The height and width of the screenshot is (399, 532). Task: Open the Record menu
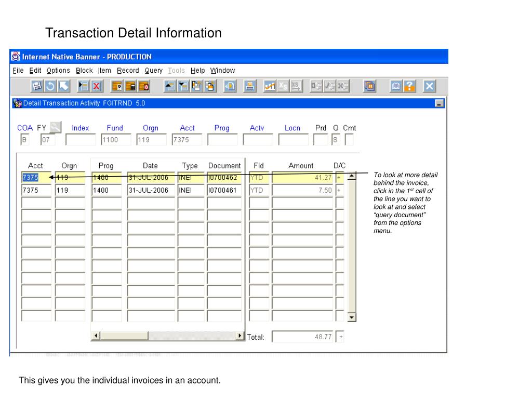coord(128,70)
